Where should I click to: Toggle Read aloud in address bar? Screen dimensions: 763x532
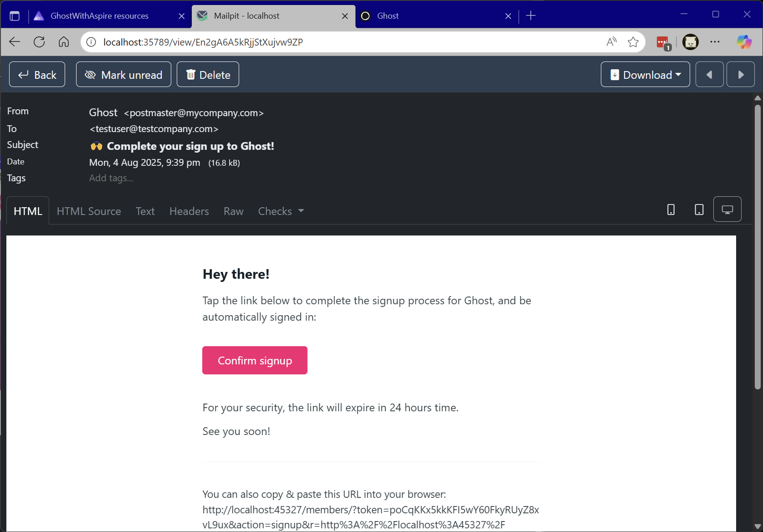pos(611,42)
